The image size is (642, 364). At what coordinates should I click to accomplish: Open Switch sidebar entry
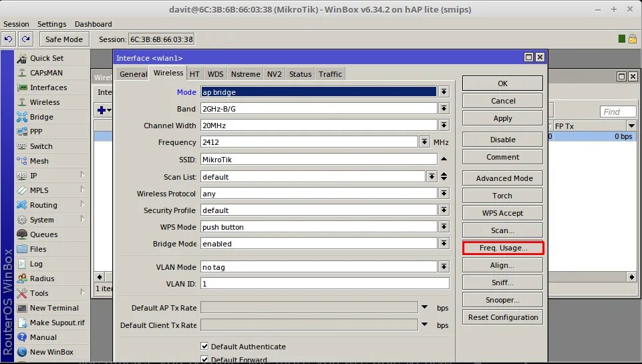[52, 146]
